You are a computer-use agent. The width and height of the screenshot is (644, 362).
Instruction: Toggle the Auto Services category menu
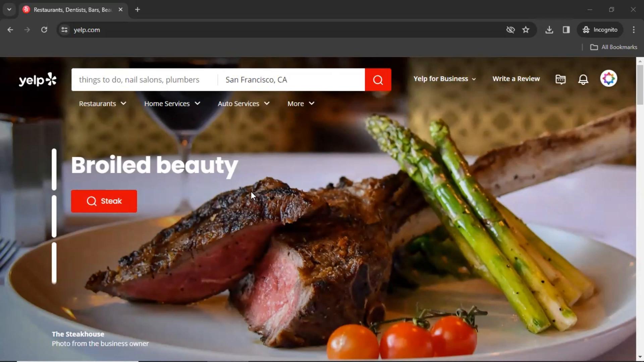click(243, 104)
